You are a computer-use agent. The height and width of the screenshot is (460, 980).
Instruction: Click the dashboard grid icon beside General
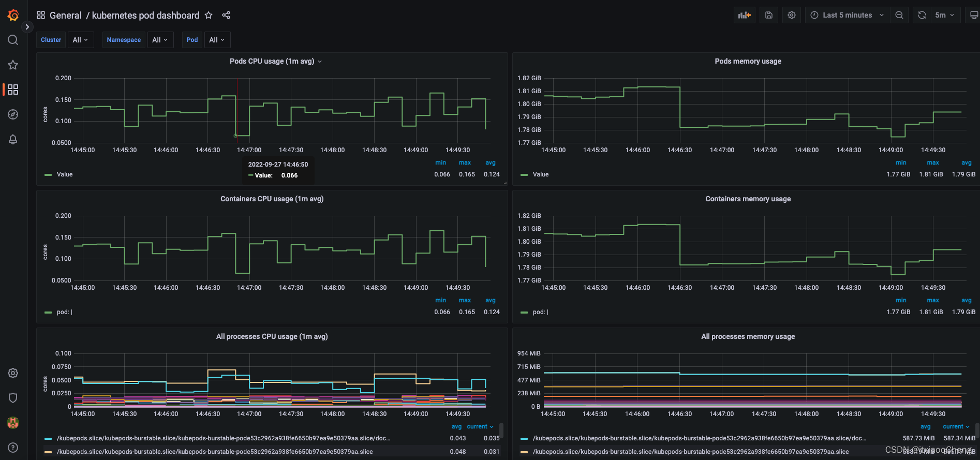click(x=41, y=15)
